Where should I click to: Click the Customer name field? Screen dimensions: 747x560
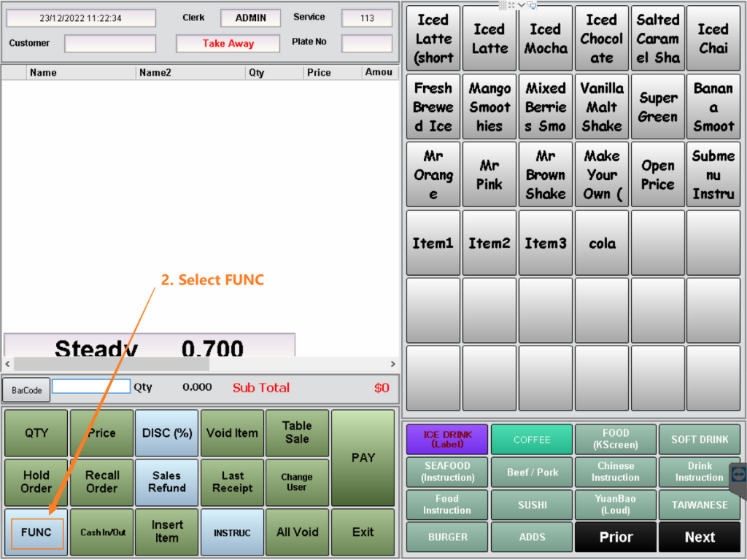point(110,44)
